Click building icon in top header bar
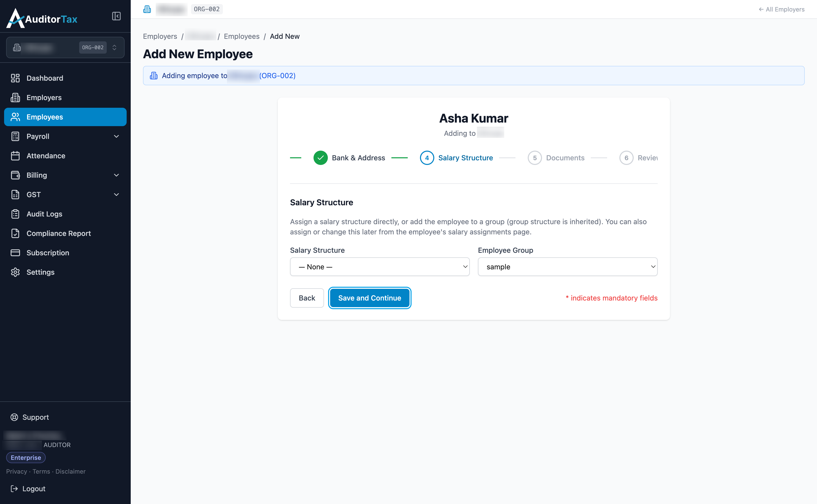817x504 pixels. [147, 9]
